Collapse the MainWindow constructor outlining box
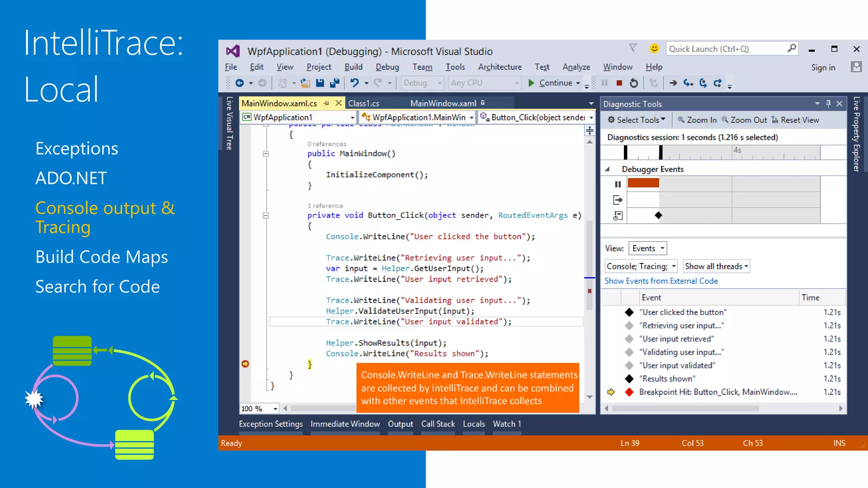Viewport: 868px width, 488px height. tap(266, 154)
